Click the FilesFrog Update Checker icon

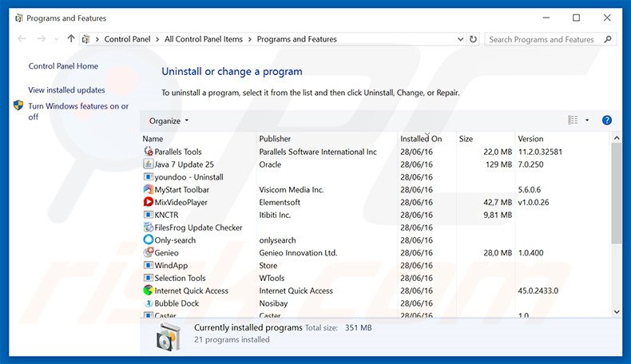point(149,227)
